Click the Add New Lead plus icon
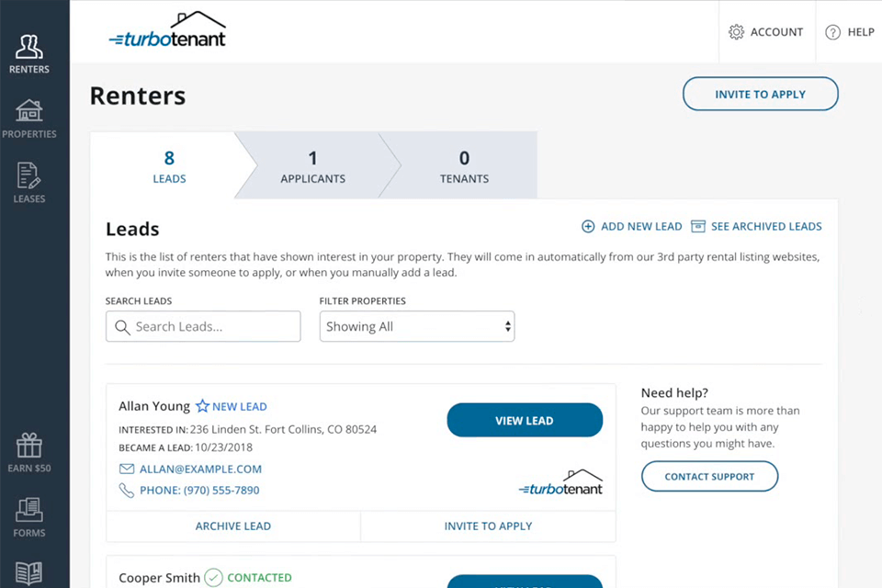Viewport: 882px width, 588px height. pyautogui.click(x=588, y=226)
